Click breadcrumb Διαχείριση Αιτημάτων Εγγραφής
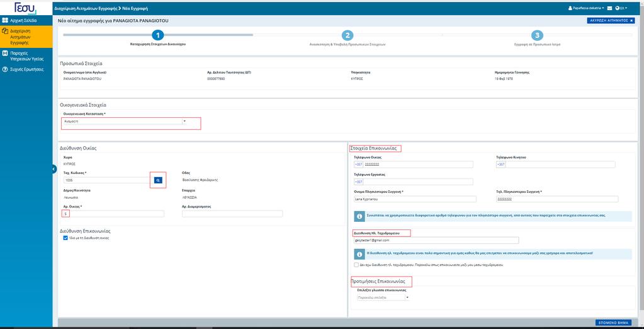644x329 pixels. pyautogui.click(x=86, y=8)
